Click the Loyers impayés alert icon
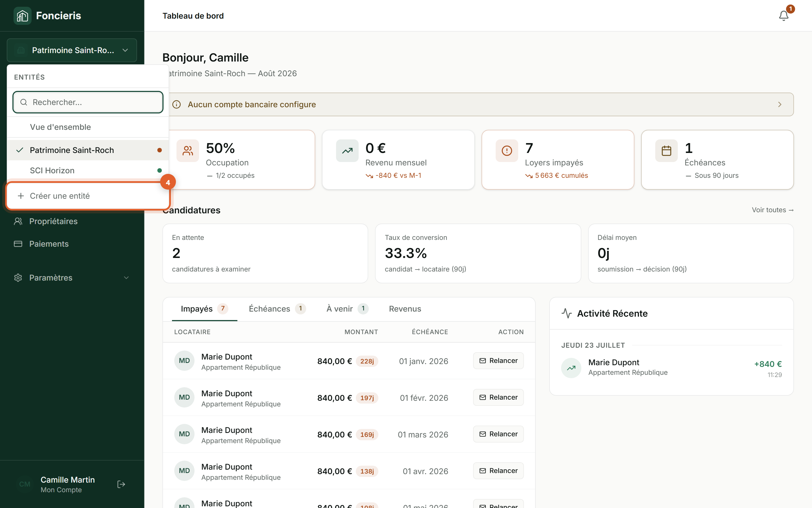Image resolution: width=812 pixels, height=508 pixels. pyautogui.click(x=507, y=150)
